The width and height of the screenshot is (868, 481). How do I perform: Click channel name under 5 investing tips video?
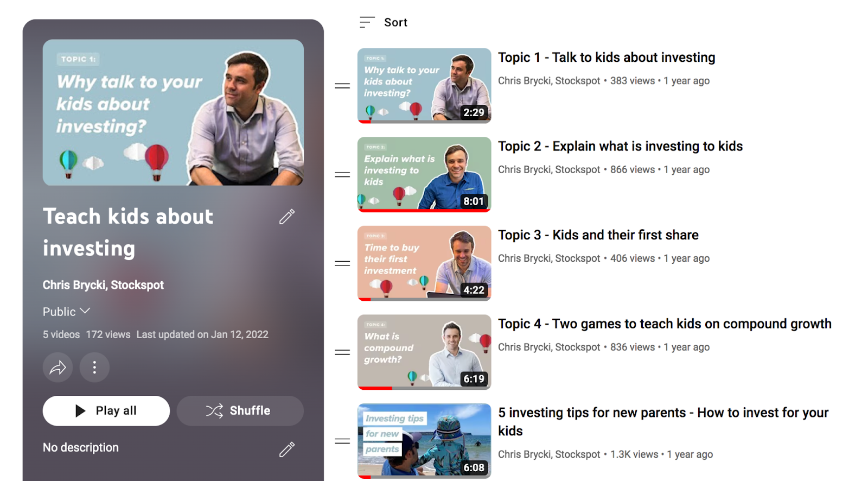(x=549, y=454)
